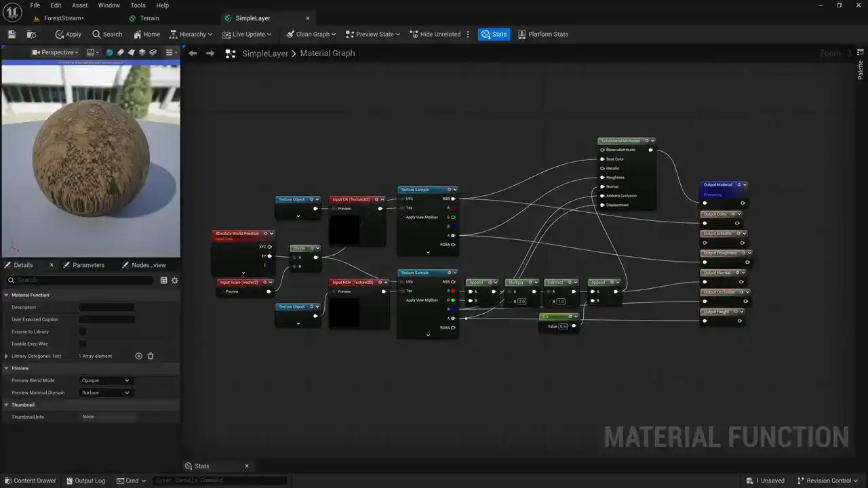Open Preview Material Domain dropdown showing Surface
The height and width of the screenshot is (488, 868).
click(x=105, y=392)
